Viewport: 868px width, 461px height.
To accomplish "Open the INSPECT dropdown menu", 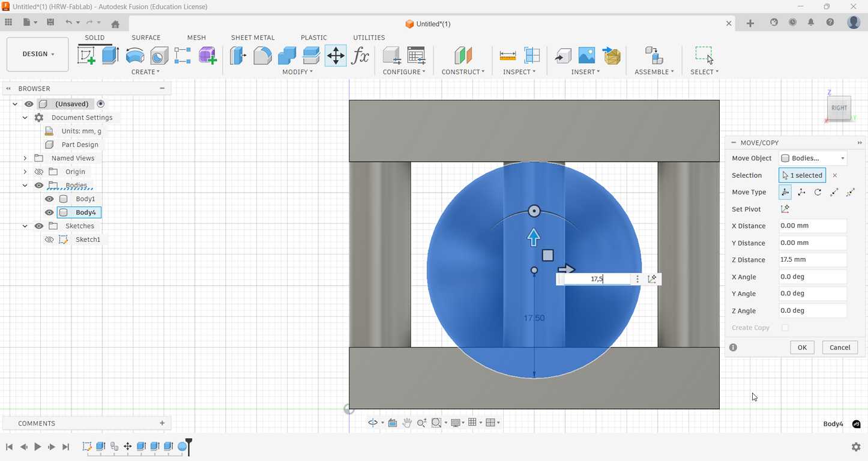I will pyautogui.click(x=519, y=72).
